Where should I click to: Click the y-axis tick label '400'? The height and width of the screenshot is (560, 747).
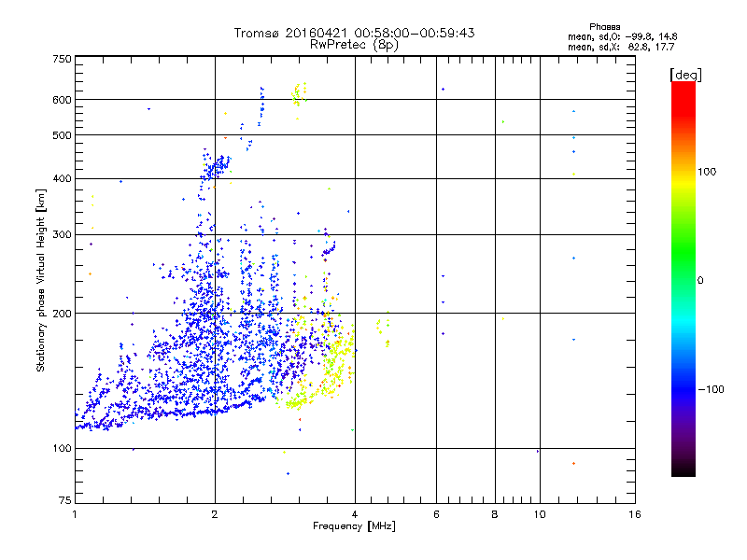[62, 179]
